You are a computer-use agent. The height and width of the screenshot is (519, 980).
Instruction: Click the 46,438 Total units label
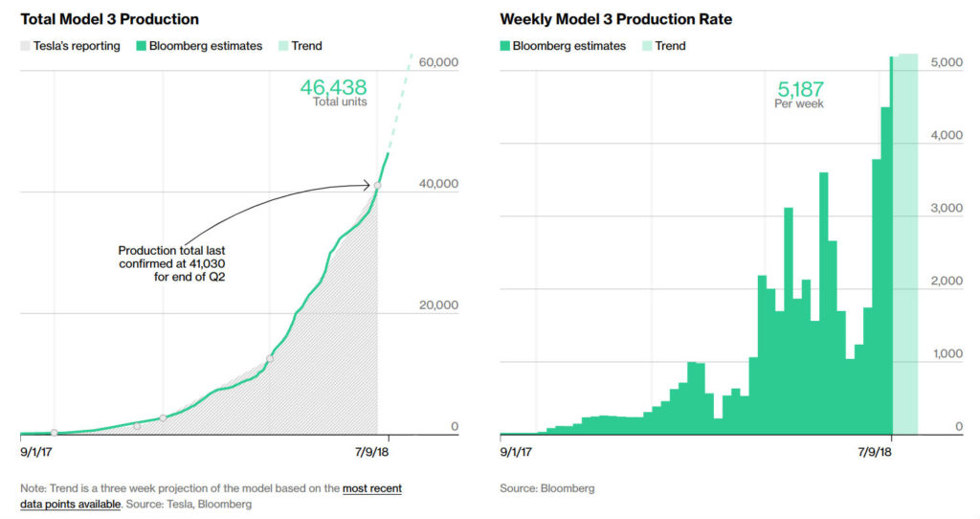[x=334, y=93]
